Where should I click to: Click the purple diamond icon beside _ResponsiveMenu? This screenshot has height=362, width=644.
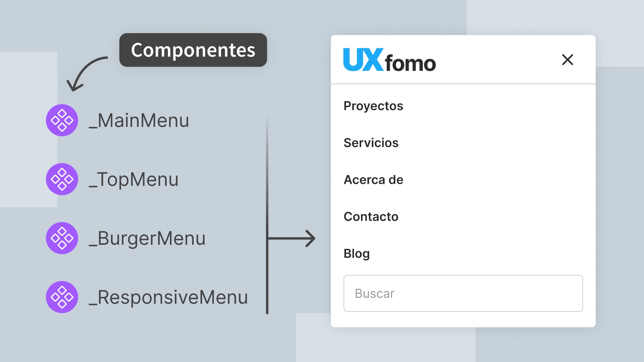(62, 297)
